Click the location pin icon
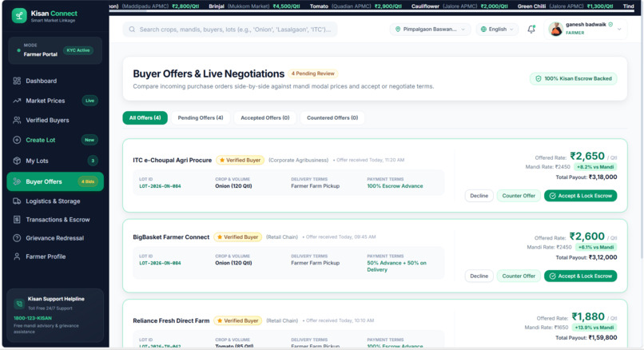The width and height of the screenshot is (644, 350). (398, 29)
